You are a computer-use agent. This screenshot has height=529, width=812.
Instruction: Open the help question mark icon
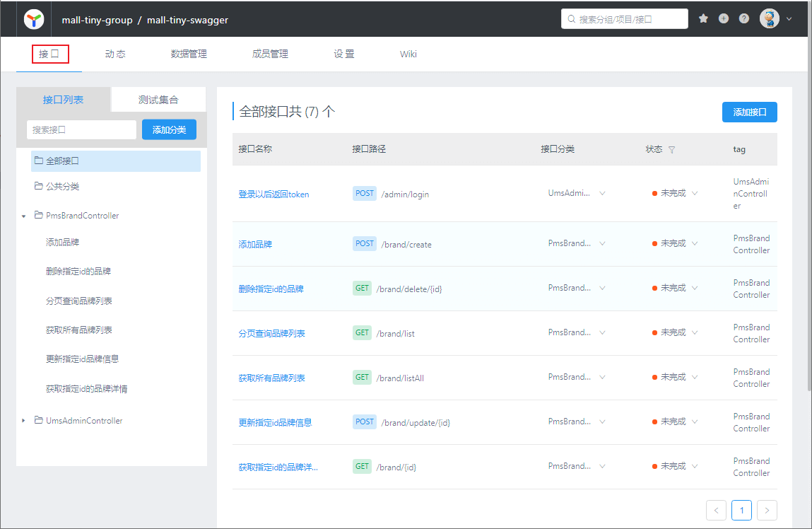coord(744,19)
